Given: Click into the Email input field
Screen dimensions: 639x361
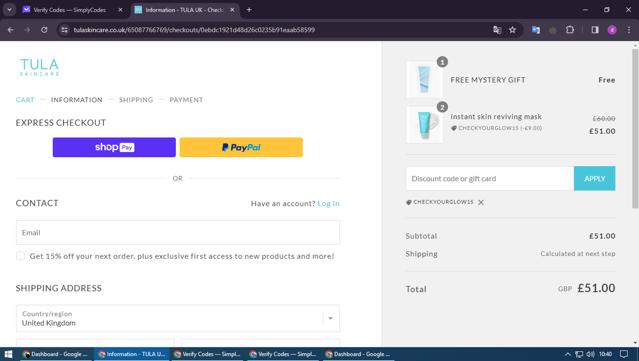Looking at the screenshot, I should coord(178,233).
